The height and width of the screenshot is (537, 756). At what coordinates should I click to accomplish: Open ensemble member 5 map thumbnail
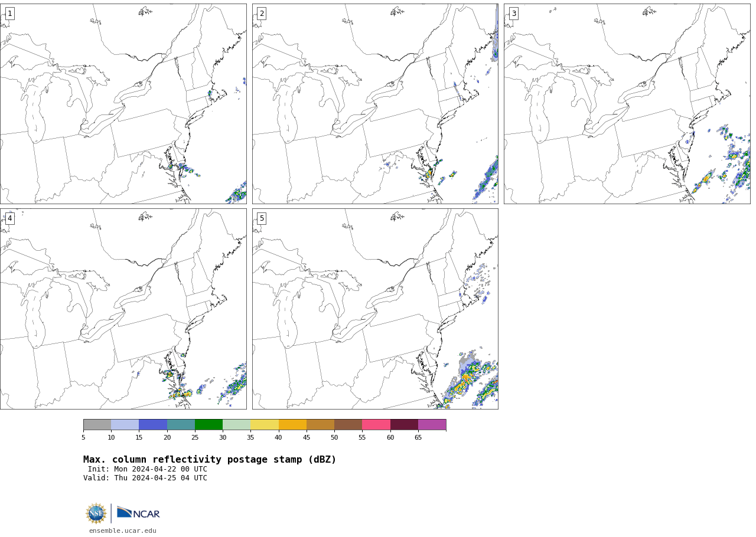[x=375, y=309]
